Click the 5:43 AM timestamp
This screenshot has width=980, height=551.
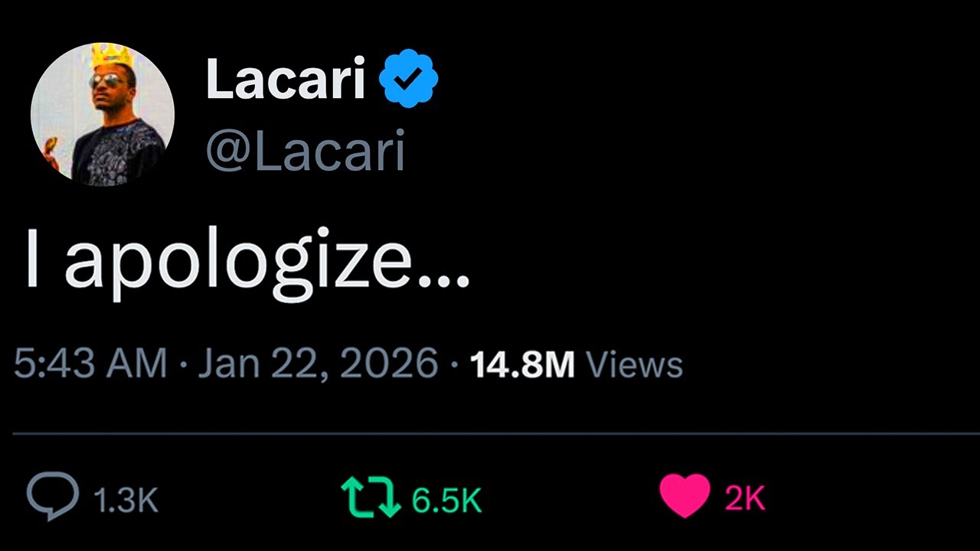pyautogui.click(x=90, y=364)
